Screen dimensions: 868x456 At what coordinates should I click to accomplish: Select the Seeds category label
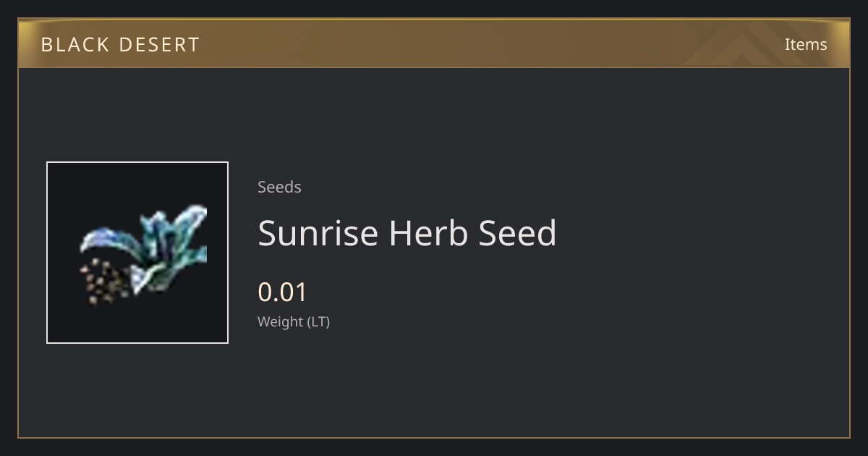[279, 187]
